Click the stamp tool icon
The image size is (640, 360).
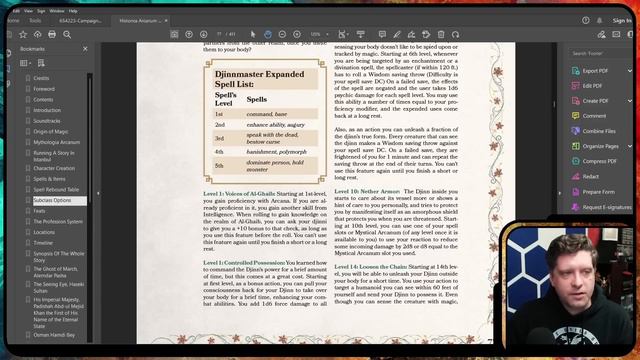click(x=426, y=34)
